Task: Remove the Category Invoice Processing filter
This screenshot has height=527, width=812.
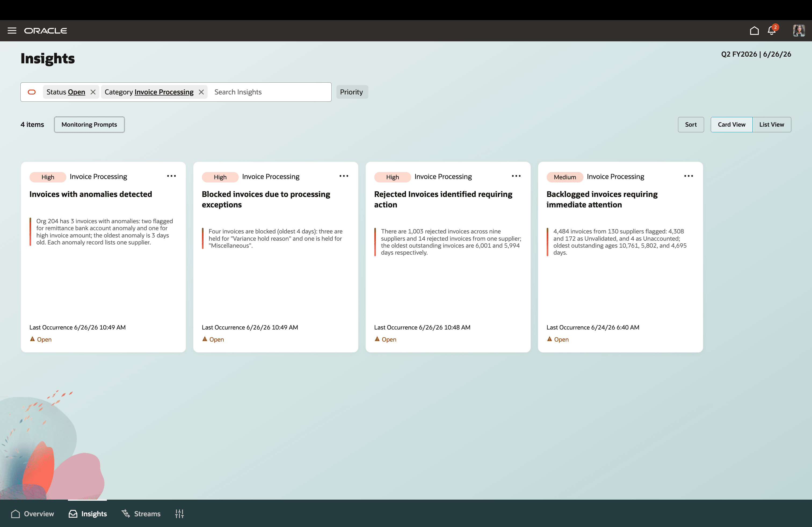Action: tap(201, 92)
